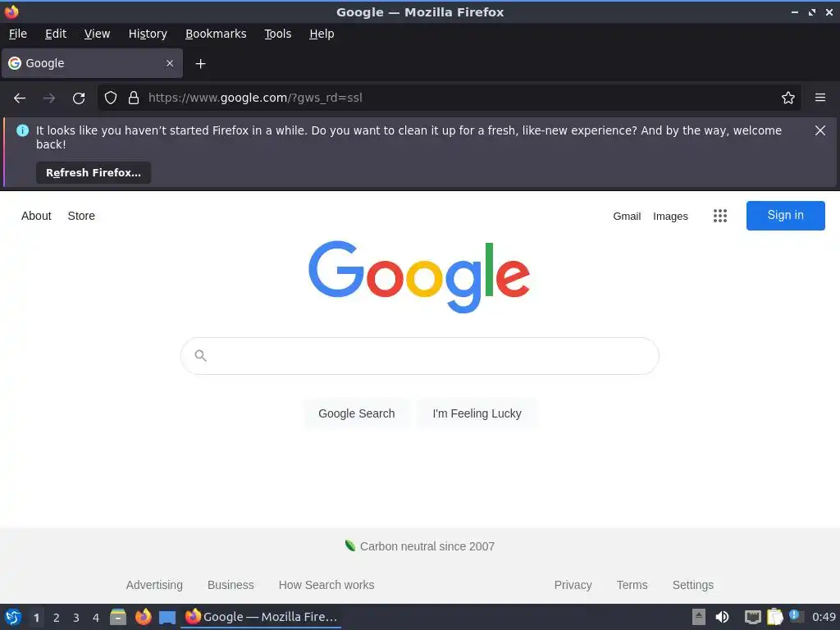Open the Store link
This screenshot has height=630, width=840.
[x=81, y=216]
